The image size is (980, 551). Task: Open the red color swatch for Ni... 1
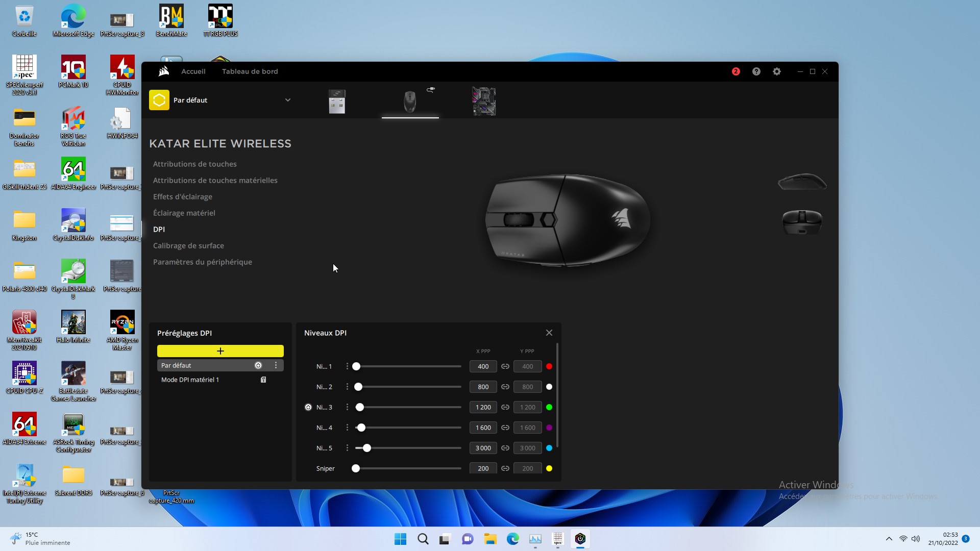click(x=549, y=366)
